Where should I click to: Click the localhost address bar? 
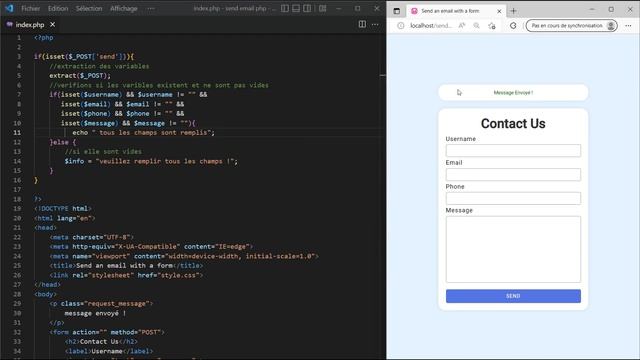pos(431,26)
